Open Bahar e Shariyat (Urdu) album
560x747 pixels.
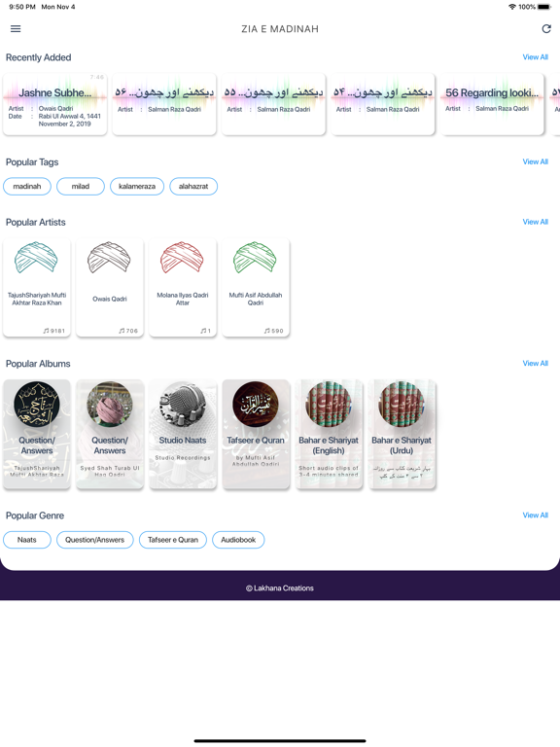pyautogui.click(x=402, y=434)
